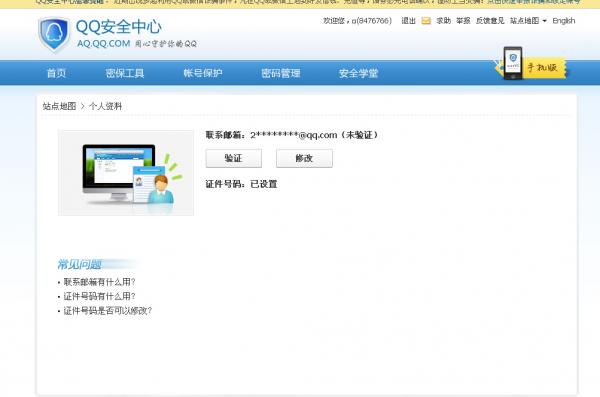Click the 修改 button
This screenshot has height=397, width=600.
tap(304, 158)
